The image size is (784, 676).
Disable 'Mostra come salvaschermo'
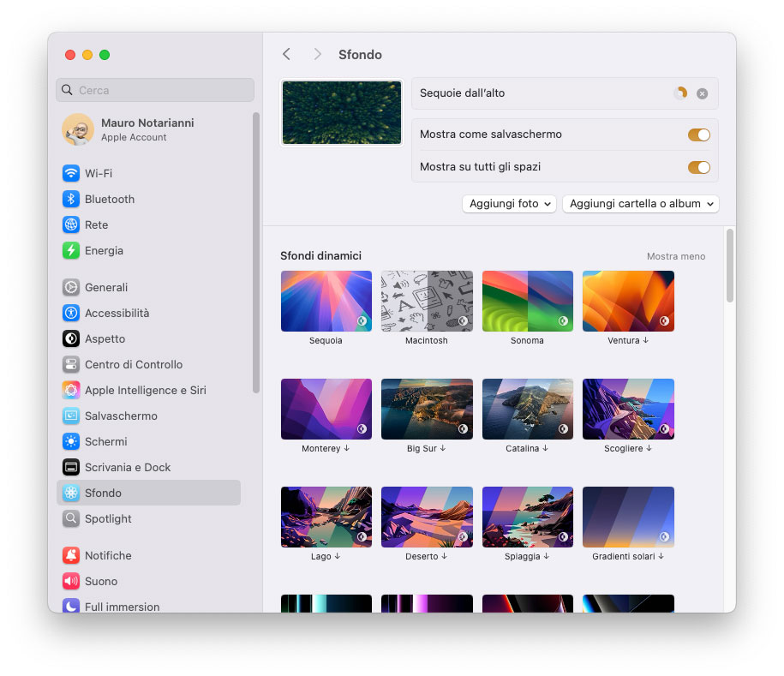click(699, 135)
